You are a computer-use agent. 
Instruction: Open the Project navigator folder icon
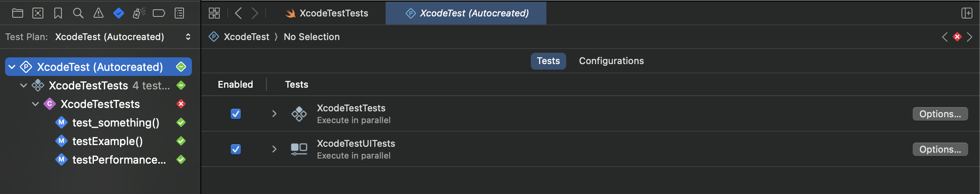(x=18, y=13)
